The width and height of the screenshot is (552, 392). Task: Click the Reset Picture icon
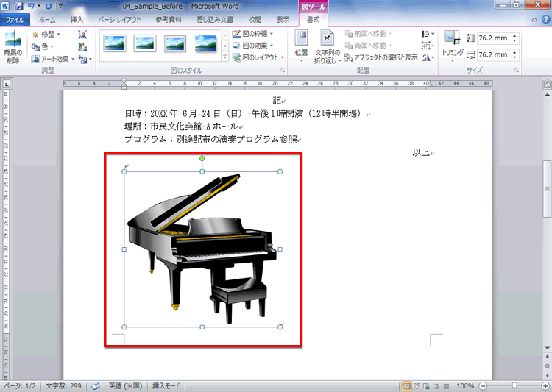coord(82,59)
